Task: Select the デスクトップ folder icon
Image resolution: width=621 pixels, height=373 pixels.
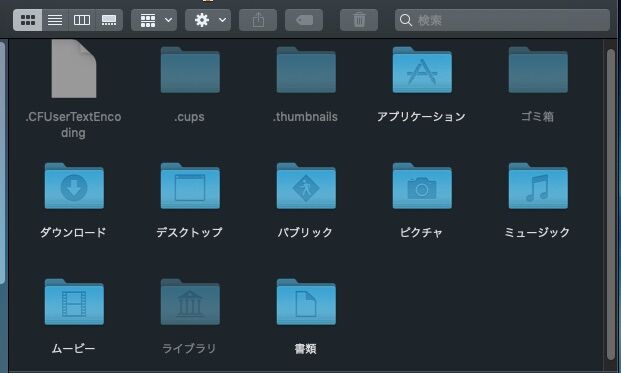Action: pos(190,186)
